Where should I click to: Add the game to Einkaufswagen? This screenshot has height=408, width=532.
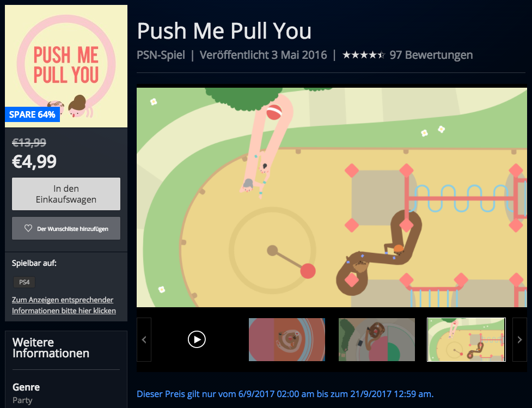[66, 194]
